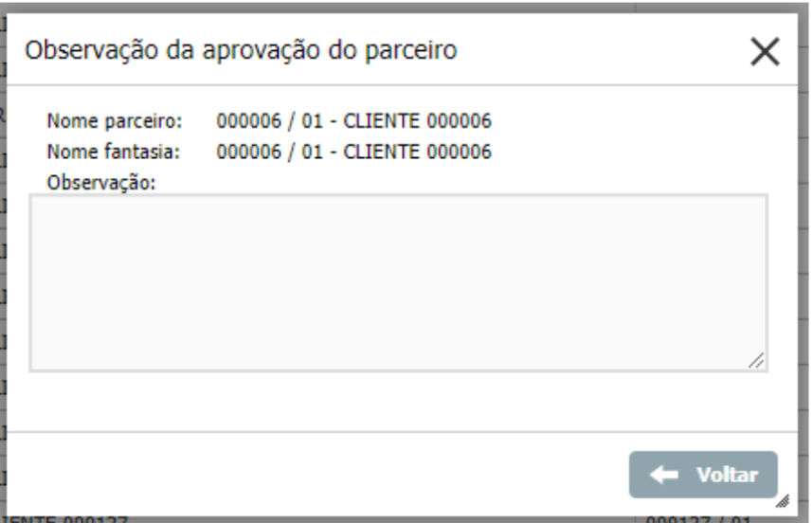The width and height of the screenshot is (812, 523).
Task: Click the word 'Voltar' on the button
Action: (727, 475)
